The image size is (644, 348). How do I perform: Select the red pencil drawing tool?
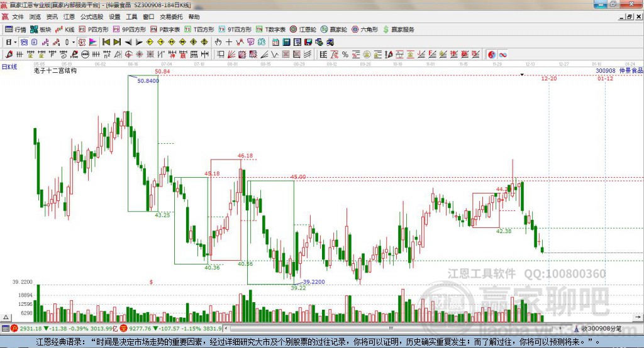[x=9, y=55]
